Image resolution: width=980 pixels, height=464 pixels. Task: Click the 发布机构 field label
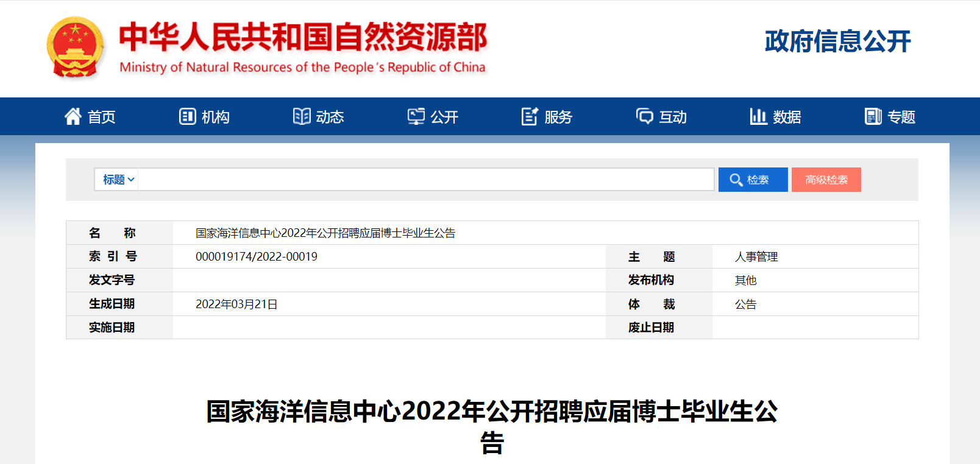pyautogui.click(x=651, y=280)
